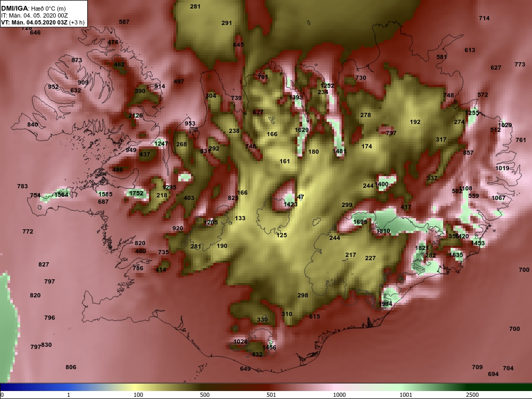Click the map value 125
Screen dimensions: 532x399
tap(281, 235)
